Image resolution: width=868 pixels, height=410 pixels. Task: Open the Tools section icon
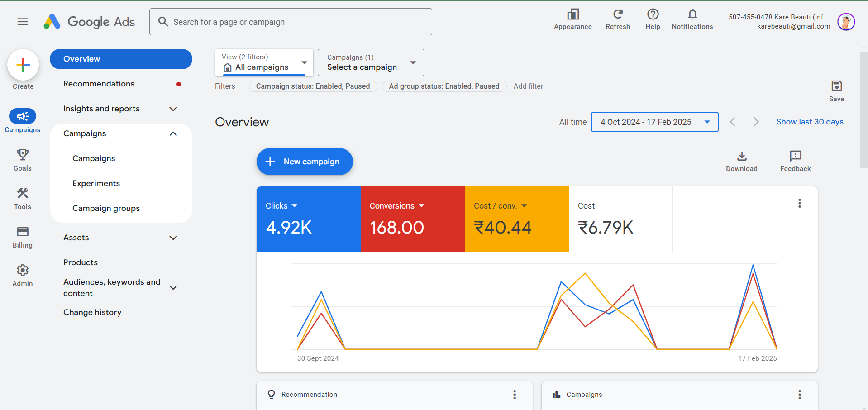click(x=23, y=194)
